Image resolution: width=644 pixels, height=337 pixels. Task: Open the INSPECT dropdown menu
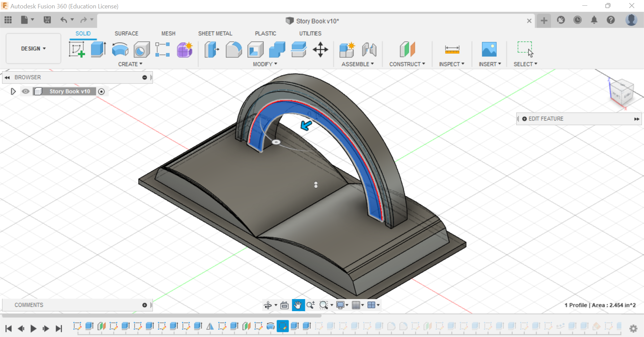[452, 64]
